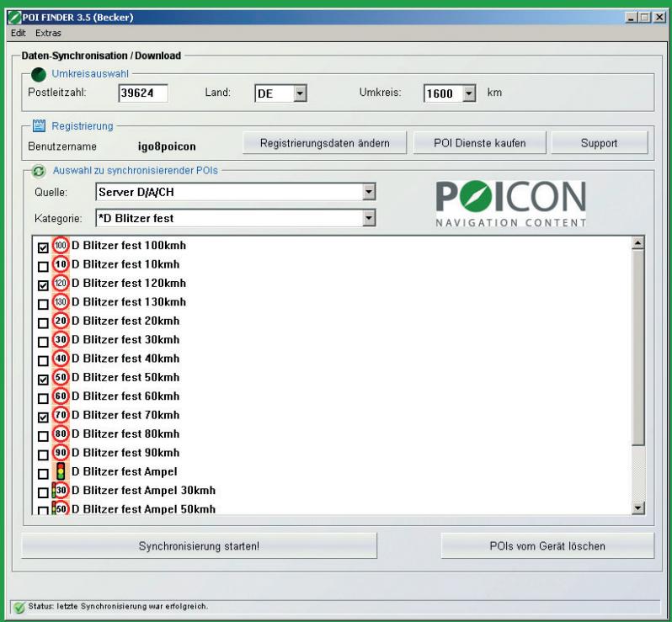672x622 pixels.
Task: Click the Postleitzahl input field
Action: [x=143, y=93]
